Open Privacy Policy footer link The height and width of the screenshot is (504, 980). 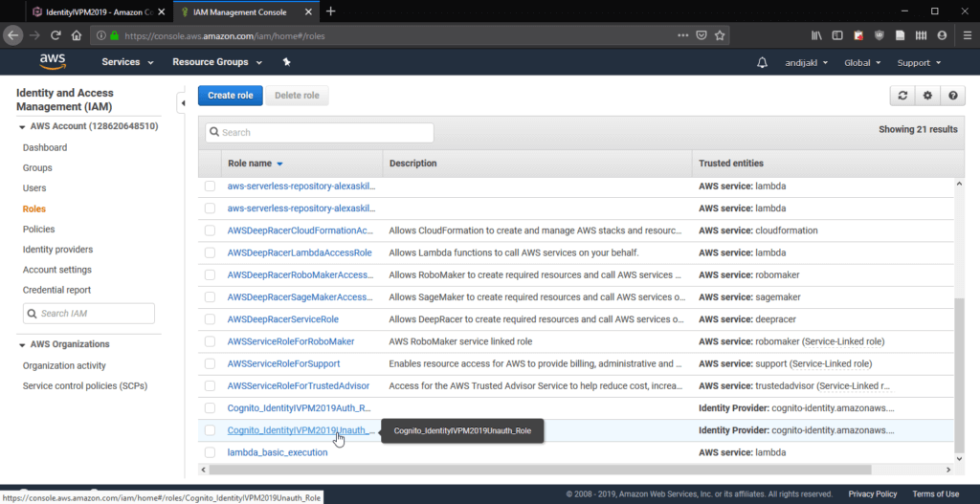[873, 494]
